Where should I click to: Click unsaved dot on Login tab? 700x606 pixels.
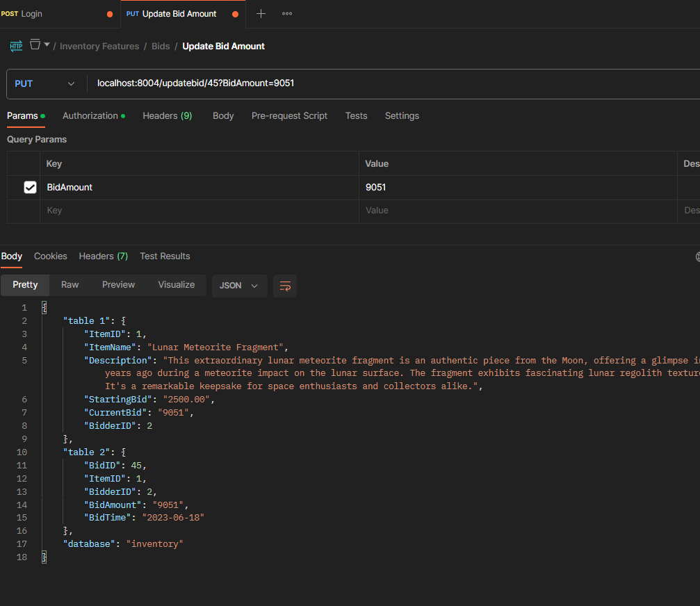click(x=110, y=14)
